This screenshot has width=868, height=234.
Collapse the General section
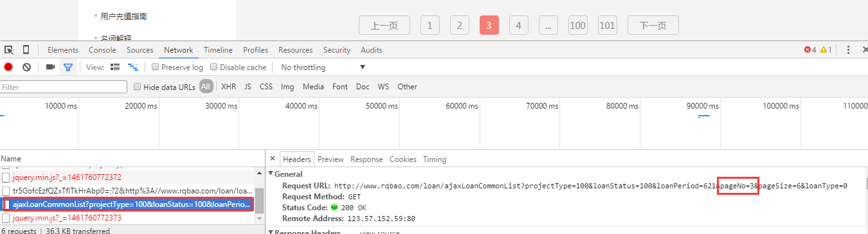tap(271, 174)
